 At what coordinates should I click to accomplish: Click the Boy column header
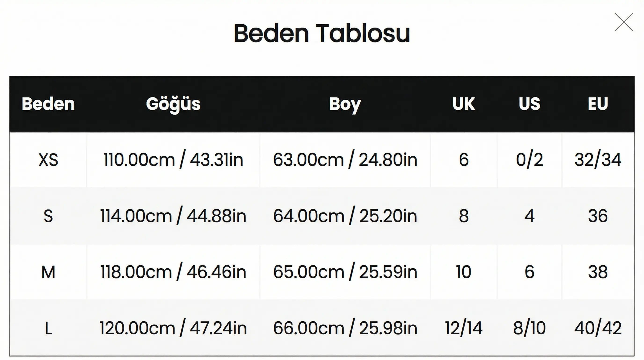345,104
